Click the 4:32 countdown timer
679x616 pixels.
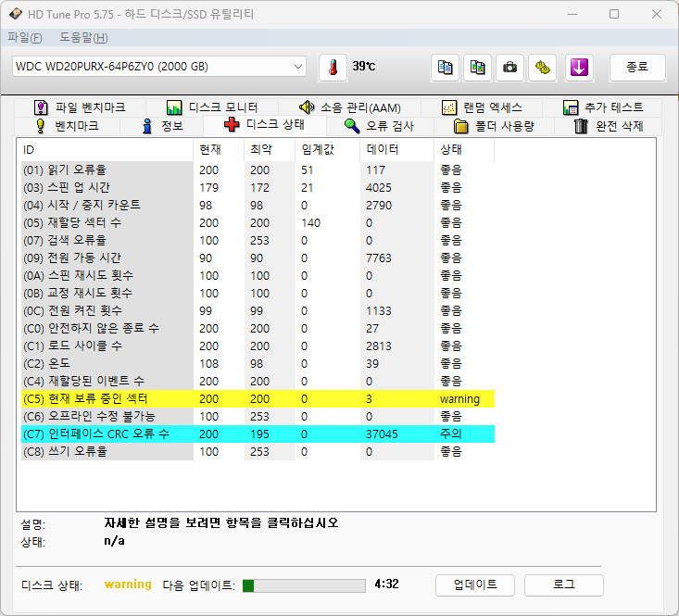pyautogui.click(x=386, y=584)
